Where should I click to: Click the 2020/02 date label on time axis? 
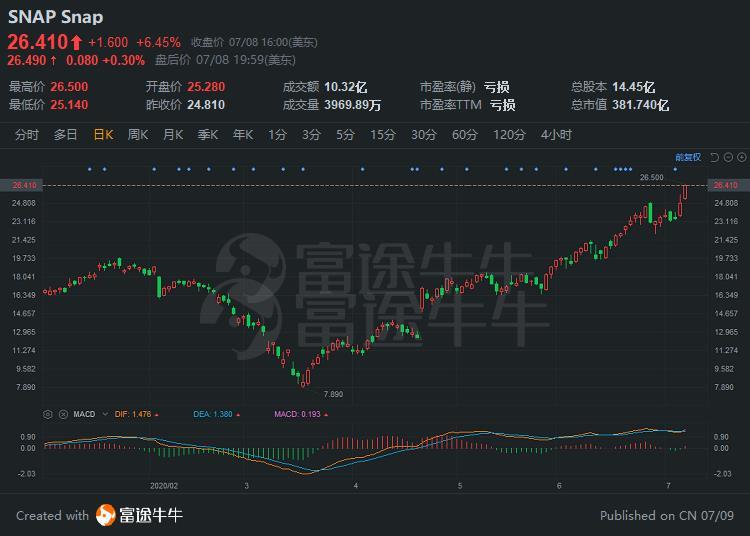tap(164, 486)
